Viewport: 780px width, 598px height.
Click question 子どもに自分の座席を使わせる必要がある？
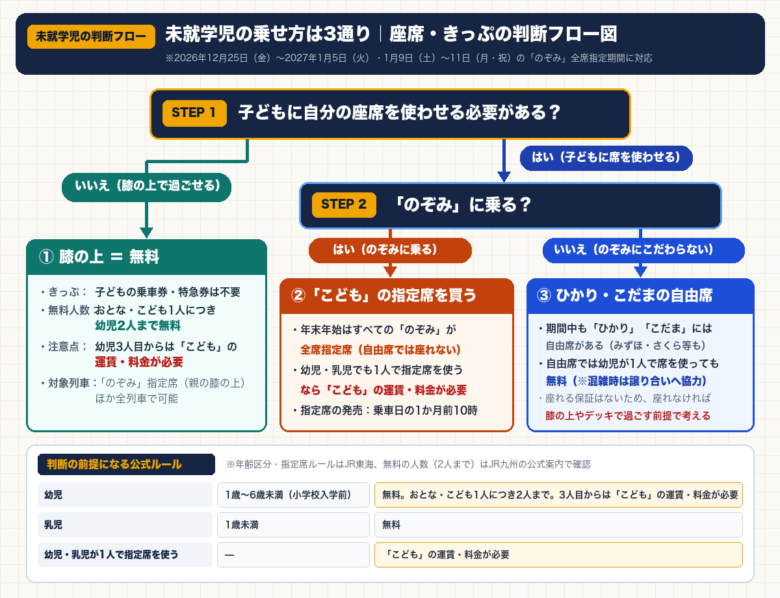[x=399, y=112]
